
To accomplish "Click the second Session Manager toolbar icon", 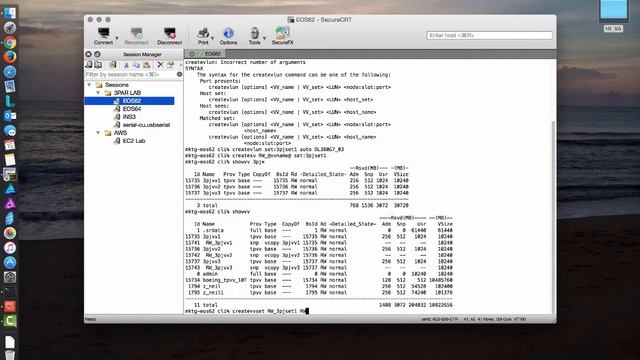I will coord(98,64).
